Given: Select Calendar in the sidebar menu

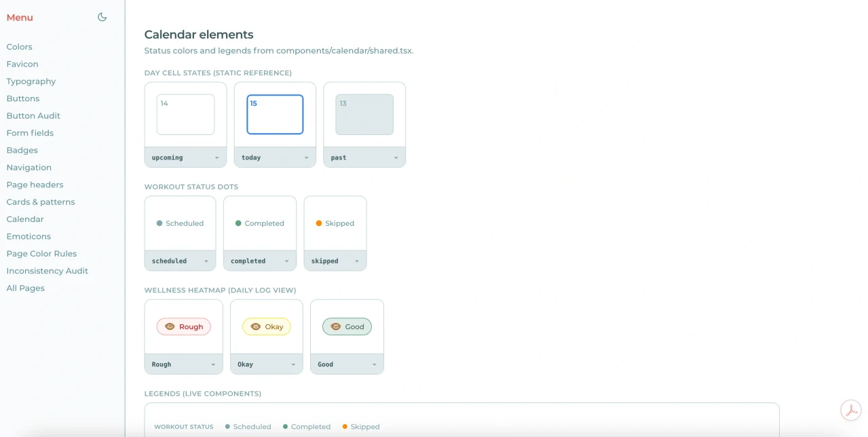Looking at the screenshot, I should pos(25,219).
